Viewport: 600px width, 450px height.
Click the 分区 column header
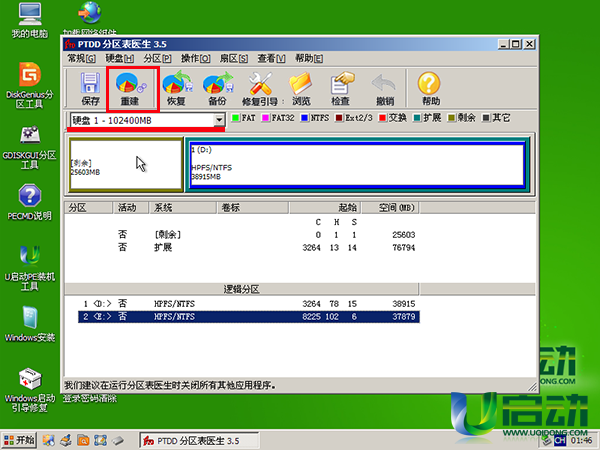pyautogui.click(x=88, y=208)
